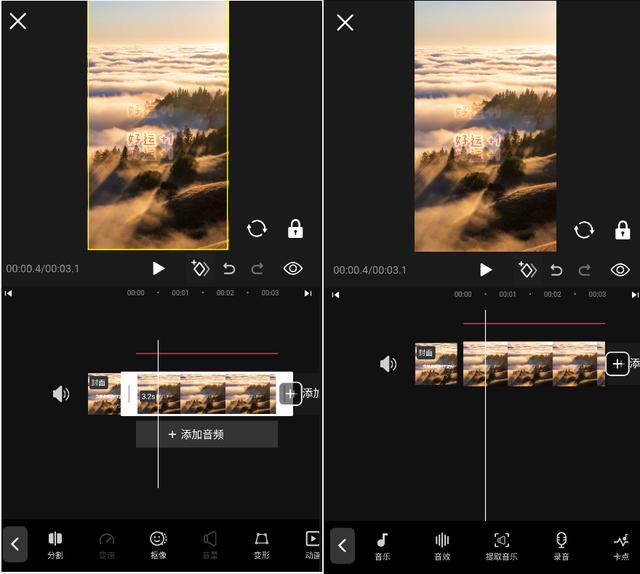Screen dimensions: 640x574
Task: Open the 录音 (voice recording) tool
Action: (x=562, y=545)
